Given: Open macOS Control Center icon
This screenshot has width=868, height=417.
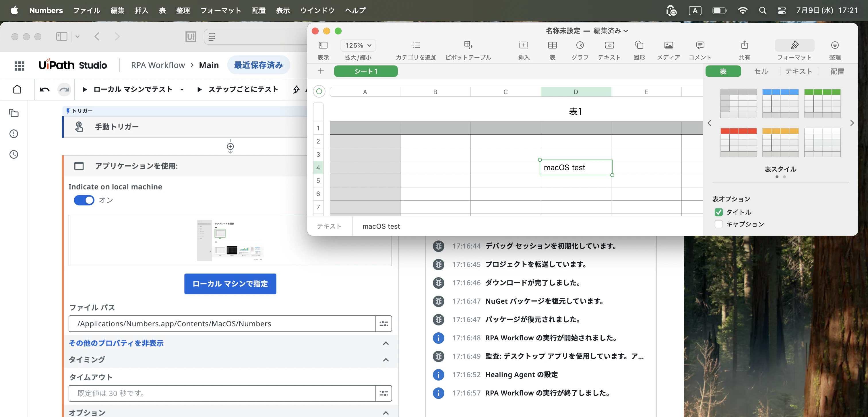Looking at the screenshot, I should [782, 10].
